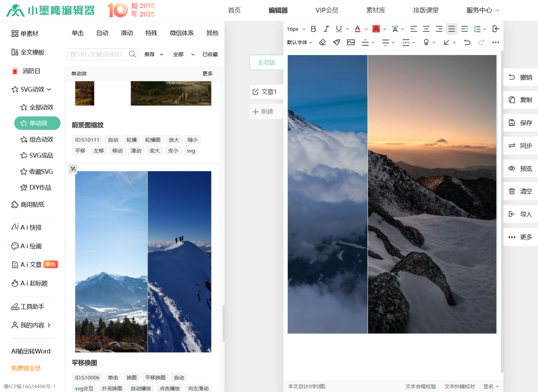Open 收藏SVG favorites
Viewport: 538px width, 392px height.
(37, 171)
